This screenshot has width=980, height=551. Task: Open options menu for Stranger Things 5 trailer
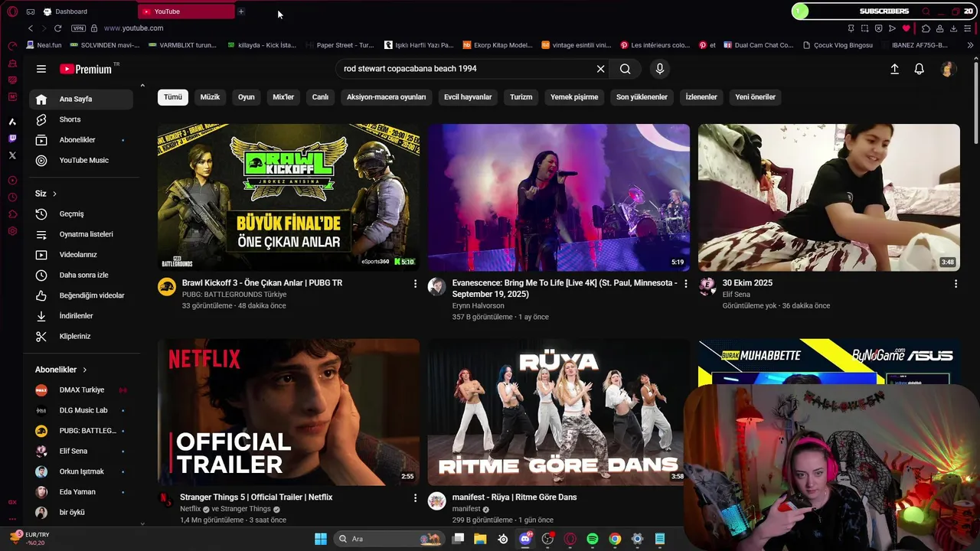click(416, 498)
